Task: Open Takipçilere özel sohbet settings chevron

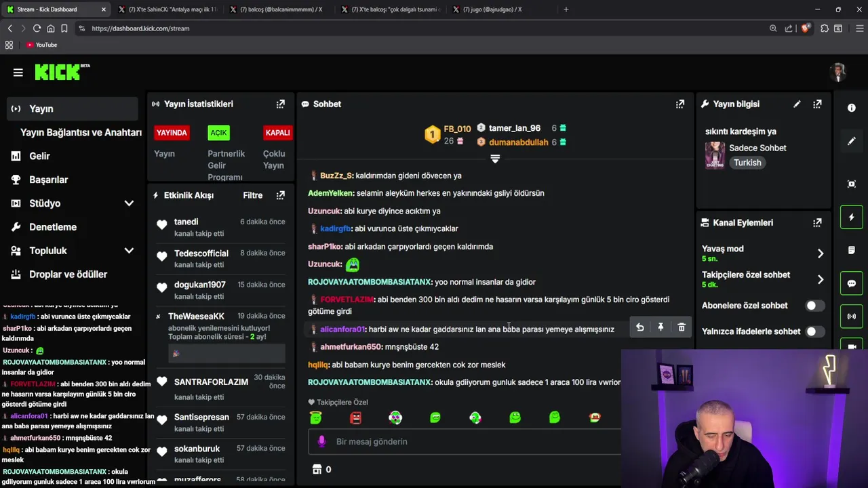Action: pos(821,279)
